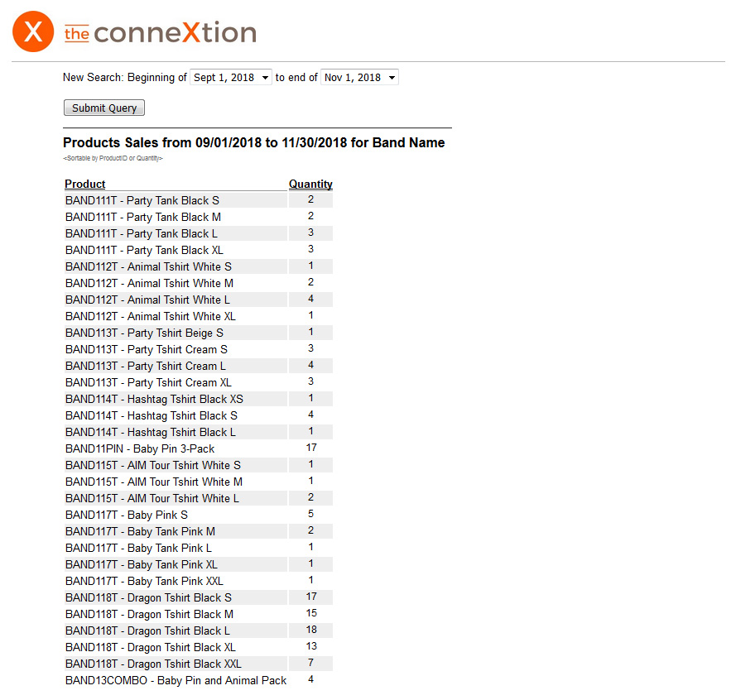736x700 pixels.
Task: Click BAND118T Dragon Tshirt Black XXL row
Action: coord(153,664)
